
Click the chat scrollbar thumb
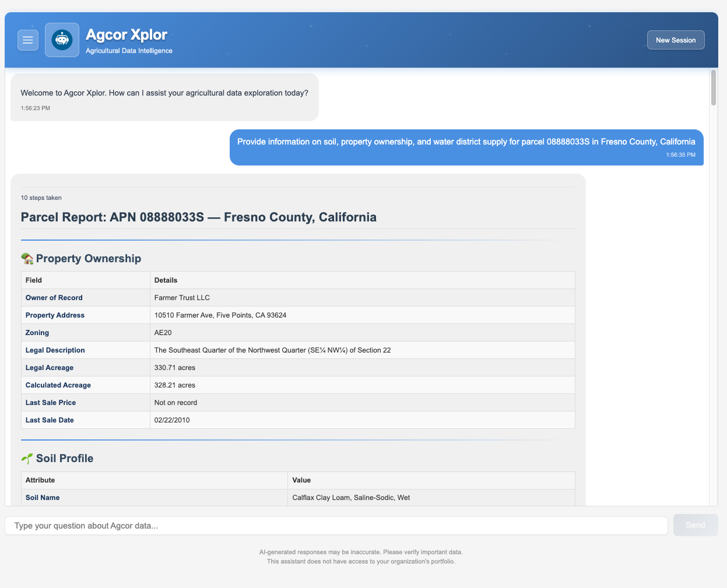[714, 88]
